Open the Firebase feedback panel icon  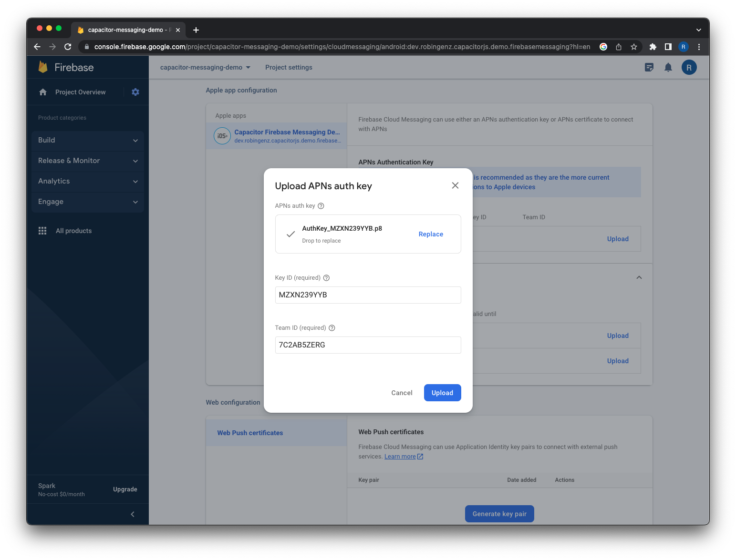click(649, 67)
